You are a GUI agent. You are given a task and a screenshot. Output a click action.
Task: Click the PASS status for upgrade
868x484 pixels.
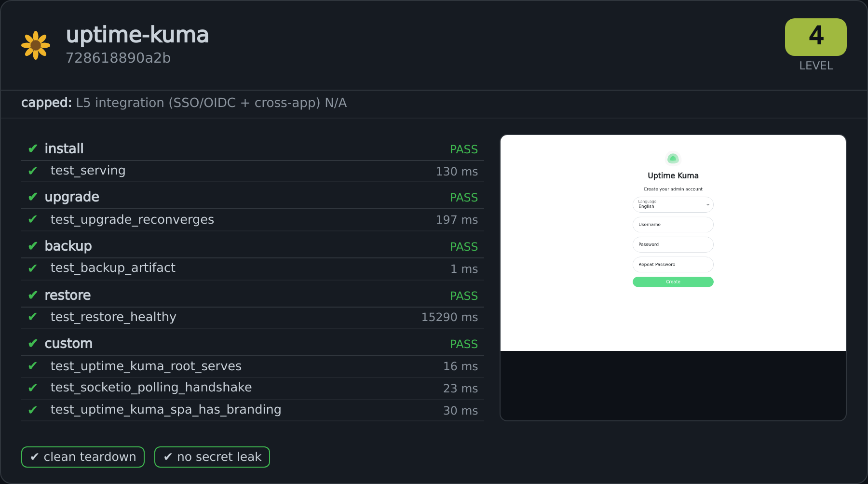coord(463,198)
